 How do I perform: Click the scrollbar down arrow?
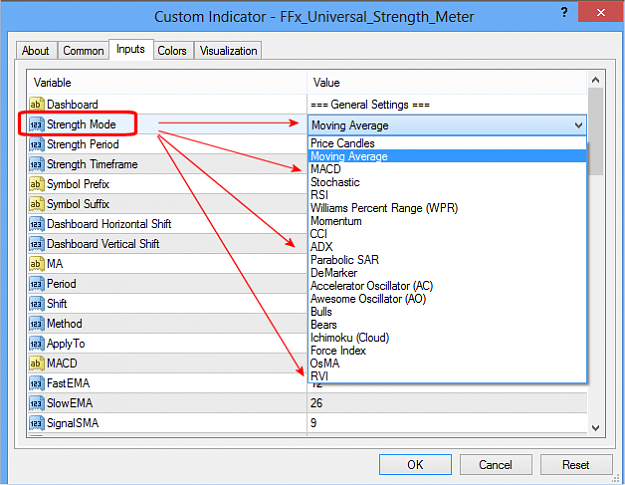click(x=596, y=428)
